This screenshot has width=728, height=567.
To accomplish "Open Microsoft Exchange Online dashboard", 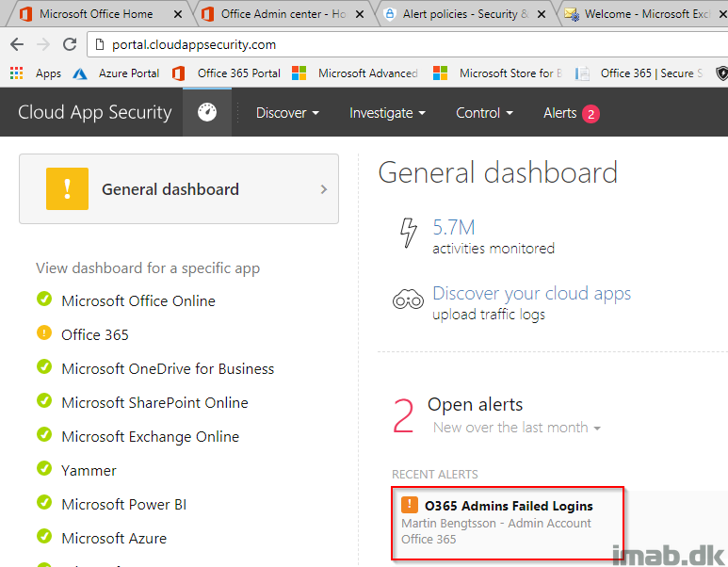I will (150, 436).
